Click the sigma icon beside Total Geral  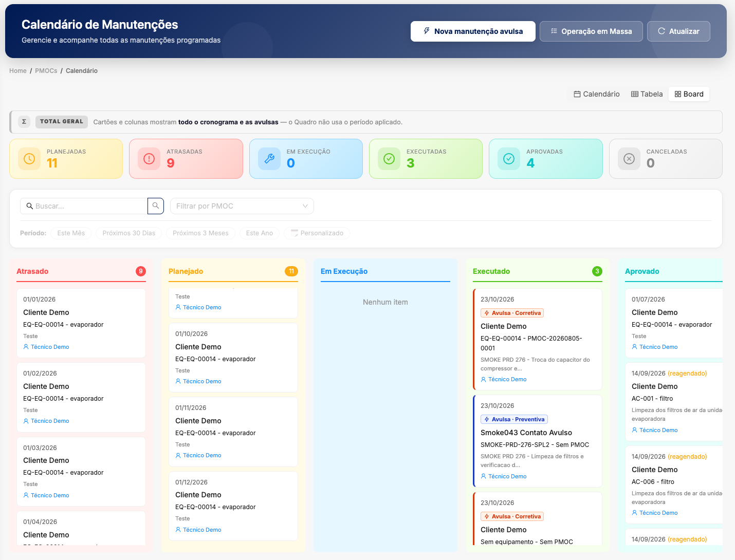coord(24,122)
